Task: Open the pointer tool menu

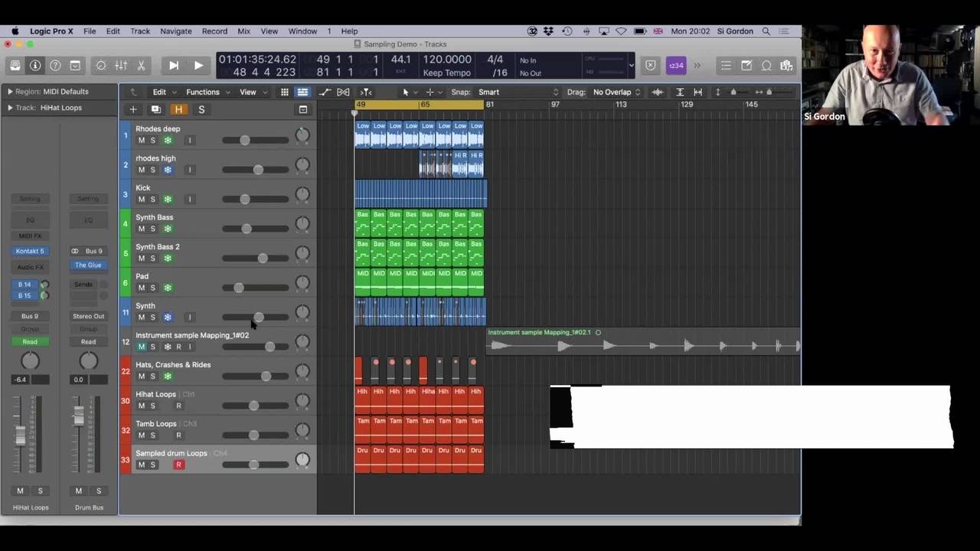Action: (410, 92)
